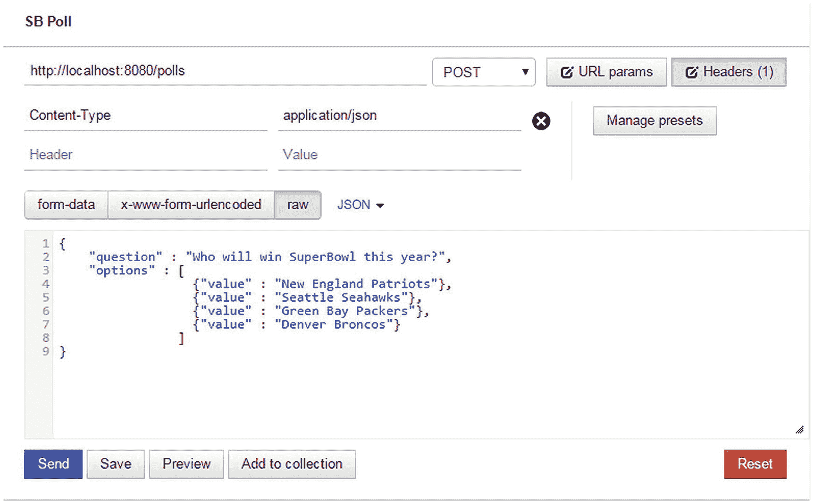
Task: Click Add to collection button
Action: [x=292, y=464]
